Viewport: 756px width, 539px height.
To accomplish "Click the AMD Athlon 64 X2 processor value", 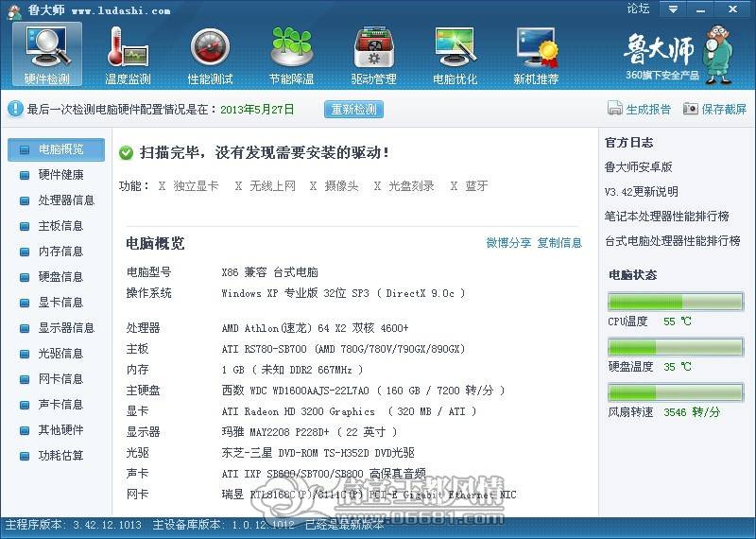I will point(315,328).
